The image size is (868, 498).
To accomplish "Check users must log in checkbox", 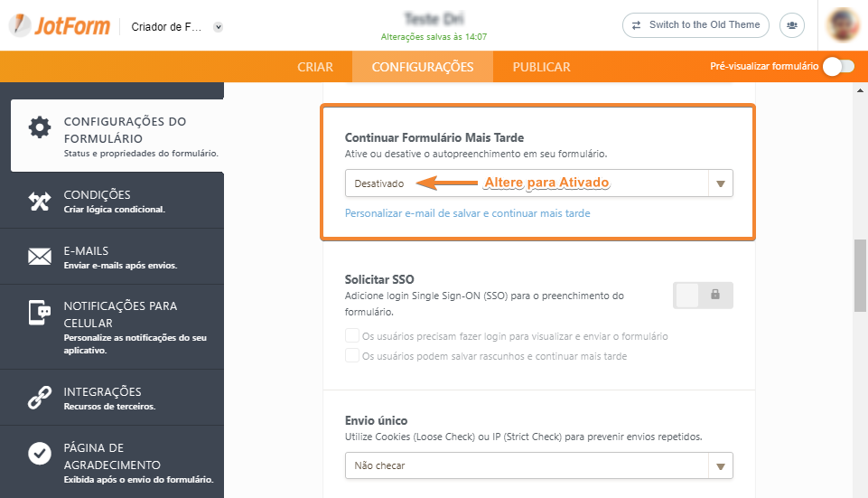I will click(352, 336).
